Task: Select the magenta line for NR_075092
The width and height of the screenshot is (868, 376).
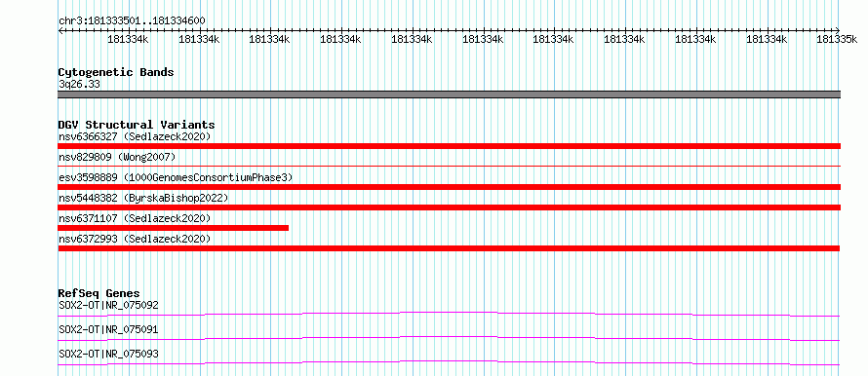Action: (449, 314)
